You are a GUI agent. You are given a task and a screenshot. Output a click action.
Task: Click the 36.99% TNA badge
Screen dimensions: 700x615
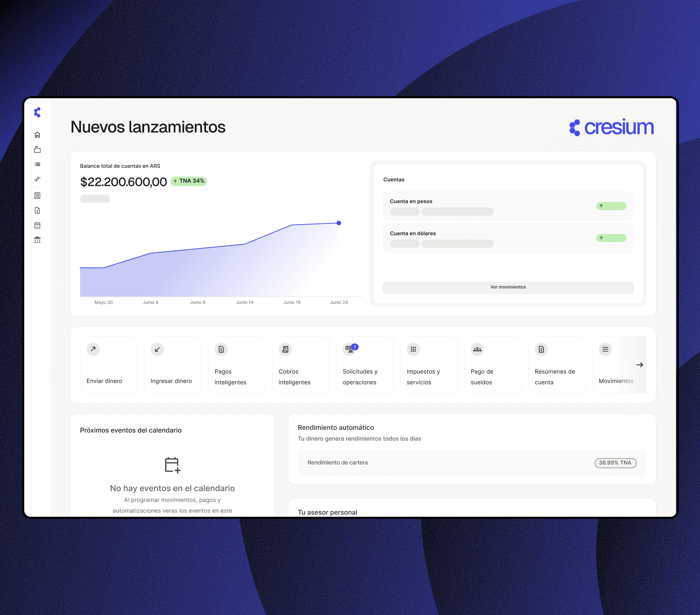click(x=615, y=463)
